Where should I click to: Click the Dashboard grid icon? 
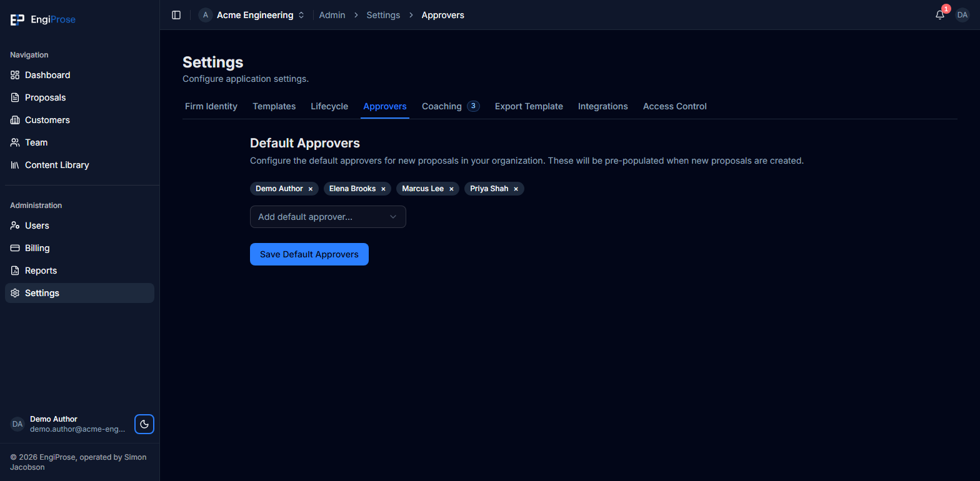pyautogui.click(x=15, y=75)
